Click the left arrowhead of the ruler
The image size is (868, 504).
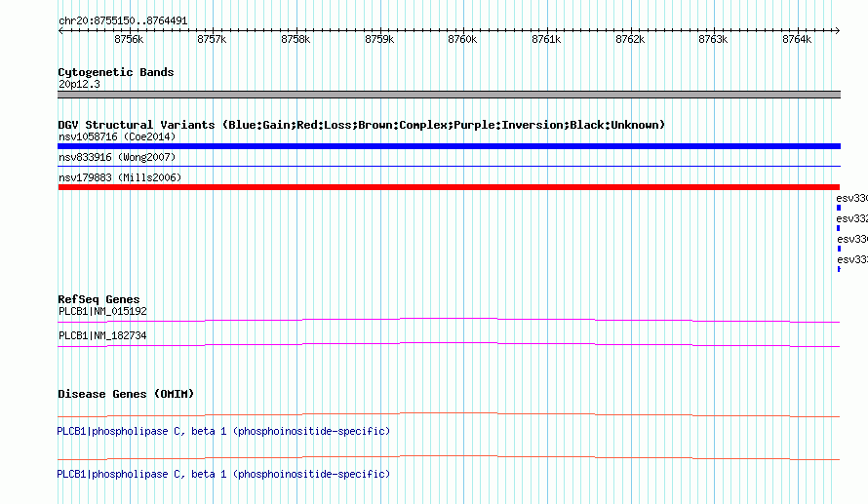pos(60,31)
